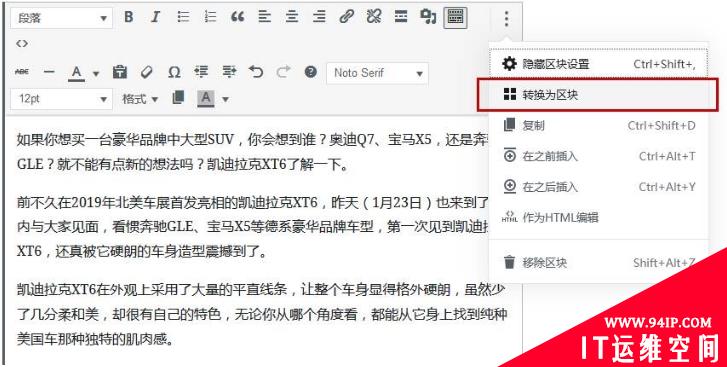The image size is (727, 367).
Task: Insert a bulleted list
Action: point(183,18)
